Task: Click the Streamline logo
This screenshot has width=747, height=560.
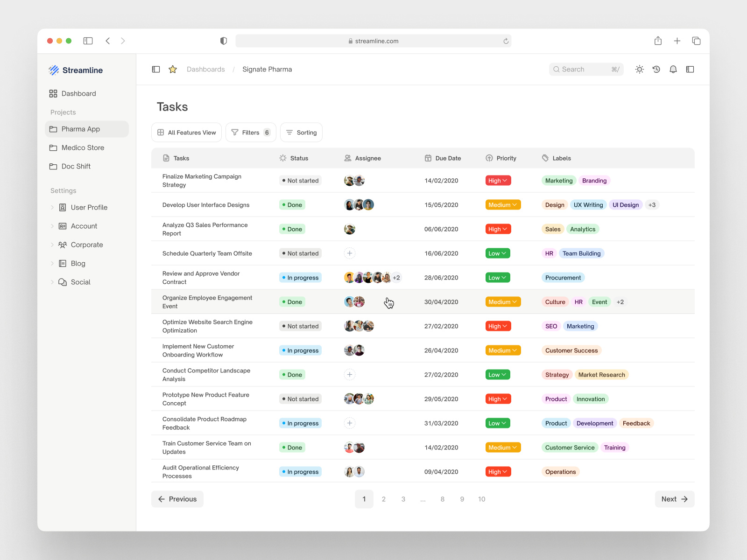Action: point(76,70)
